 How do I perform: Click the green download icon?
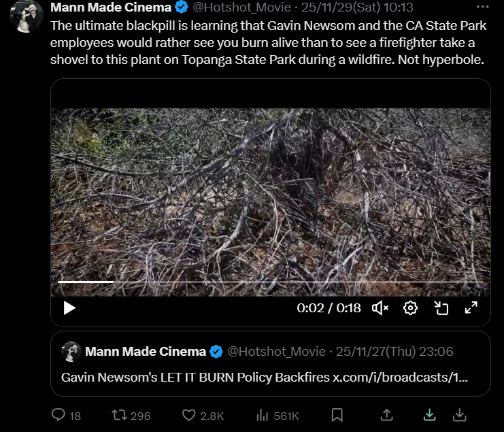click(429, 415)
